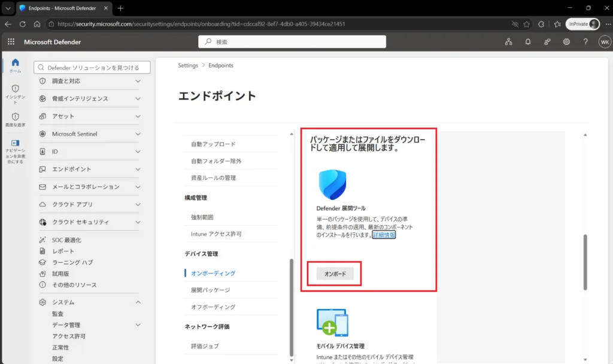This screenshot has height=364, width=613.
Task: Click the browser Home icon
Action: tap(37, 24)
